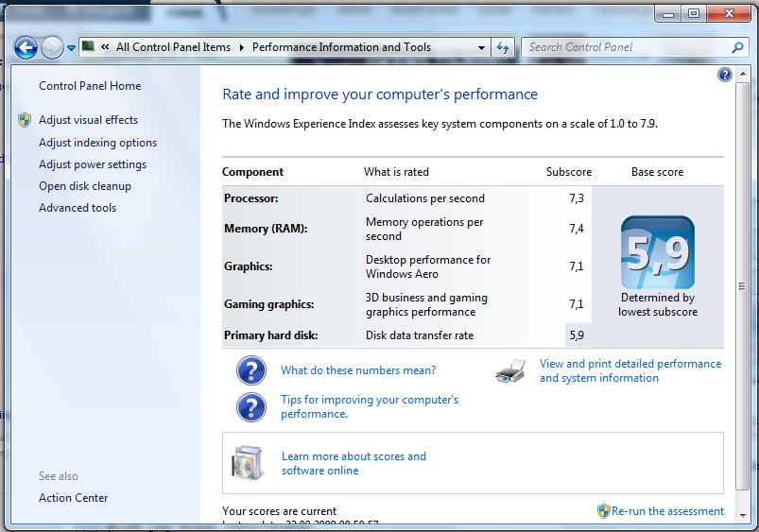Open Action Center link

tap(73, 498)
